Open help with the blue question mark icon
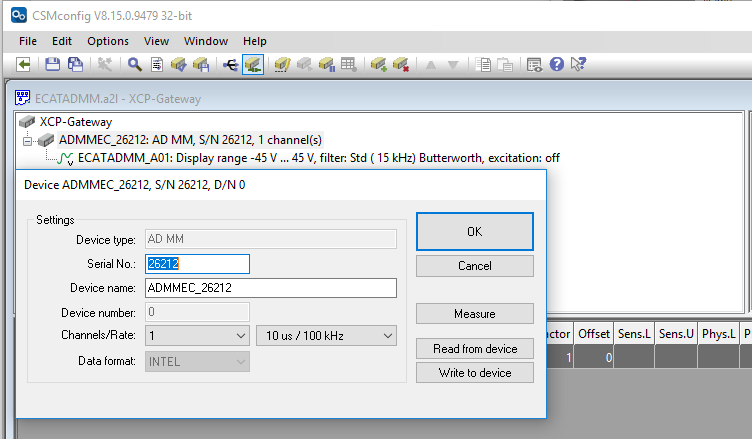Viewport: 752px width, 439px height. (x=557, y=64)
